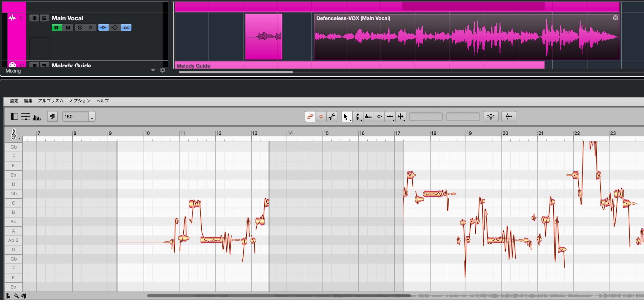Open the editor icon on Defenceless-VOX clip

[615, 18]
